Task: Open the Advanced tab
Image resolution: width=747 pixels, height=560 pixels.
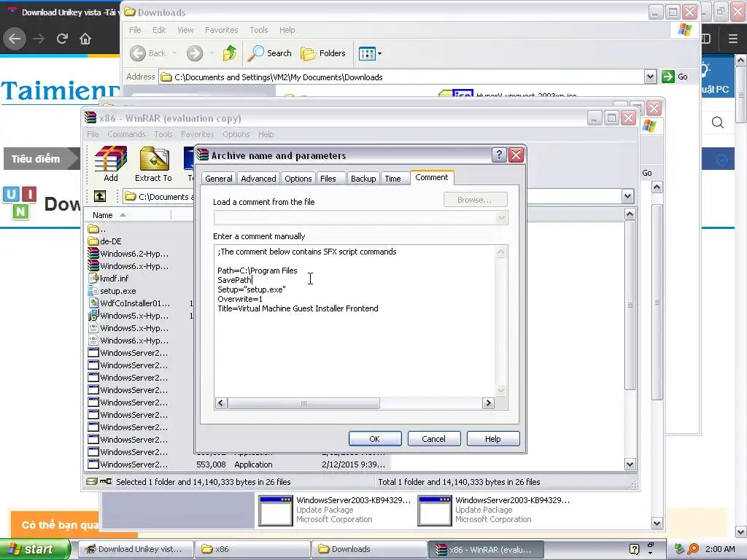Action: point(258,179)
